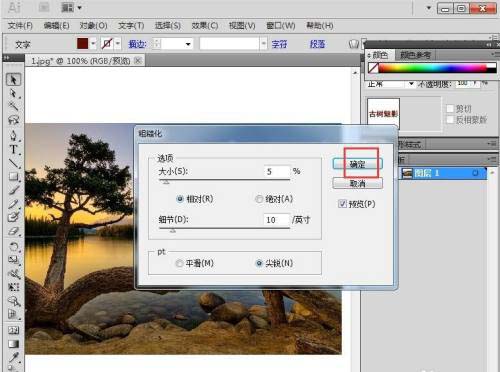Switch to the 颜色参考 tab

(415, 55)
